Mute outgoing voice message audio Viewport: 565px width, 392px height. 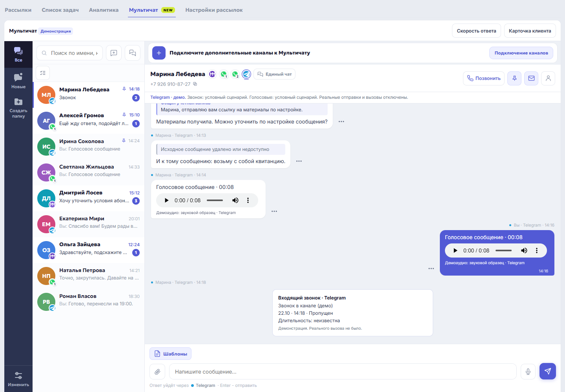point(524,250)
